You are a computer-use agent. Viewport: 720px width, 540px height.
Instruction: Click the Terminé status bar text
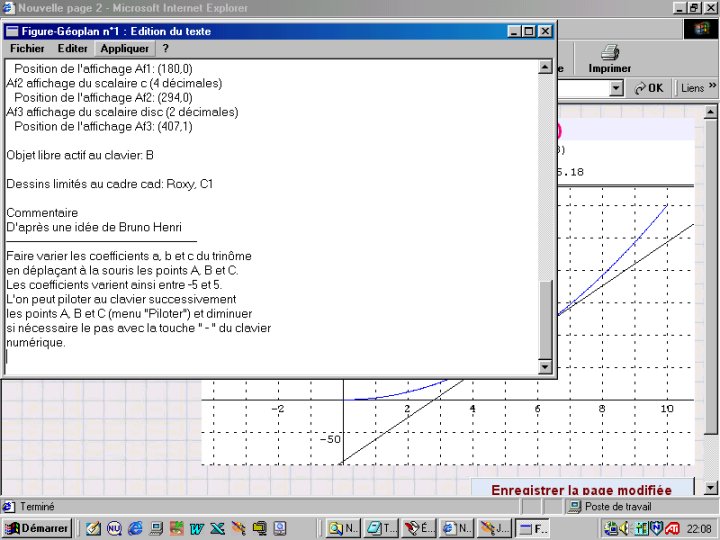37,506
